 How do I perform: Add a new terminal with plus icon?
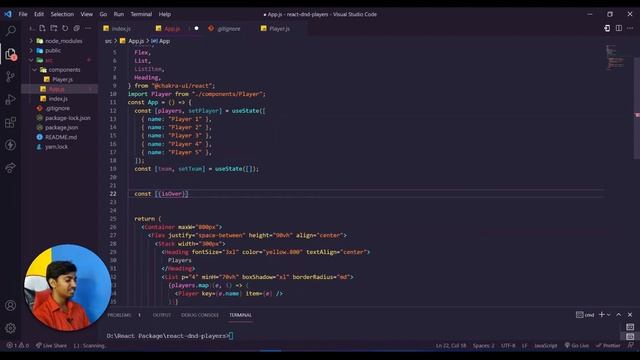tap(602, 315)
